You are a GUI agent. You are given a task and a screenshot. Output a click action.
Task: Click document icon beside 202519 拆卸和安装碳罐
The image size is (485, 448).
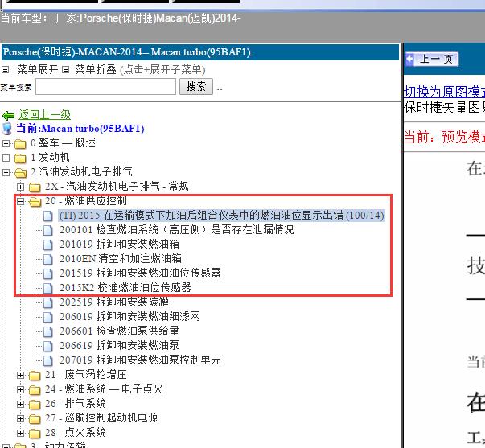pos(48,302)
